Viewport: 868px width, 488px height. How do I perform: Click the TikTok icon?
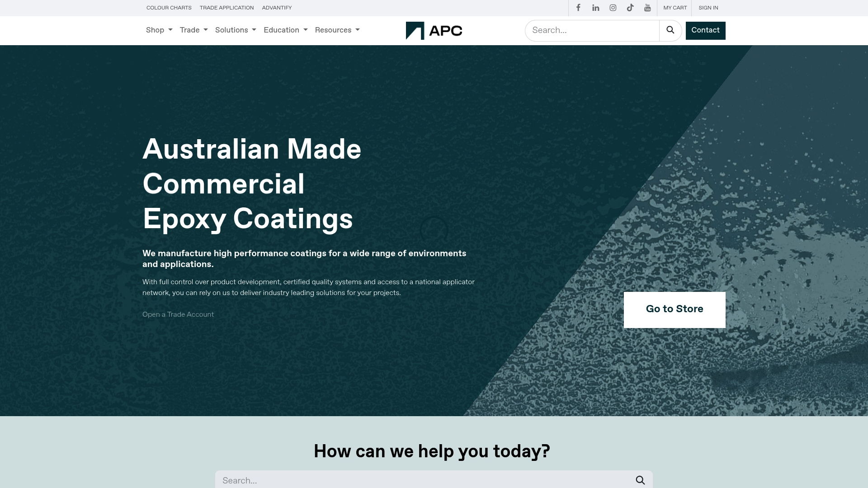(630, 8)
